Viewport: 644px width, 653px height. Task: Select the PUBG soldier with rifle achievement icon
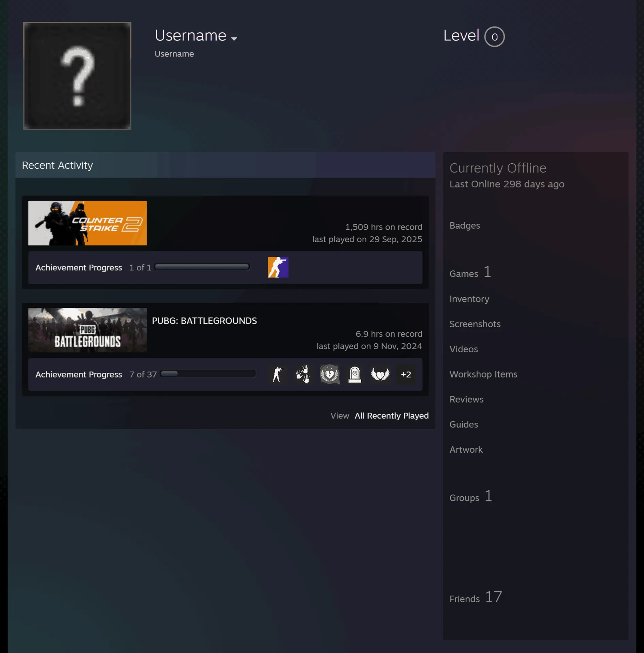pyautogui.click(x=278, y=374)
